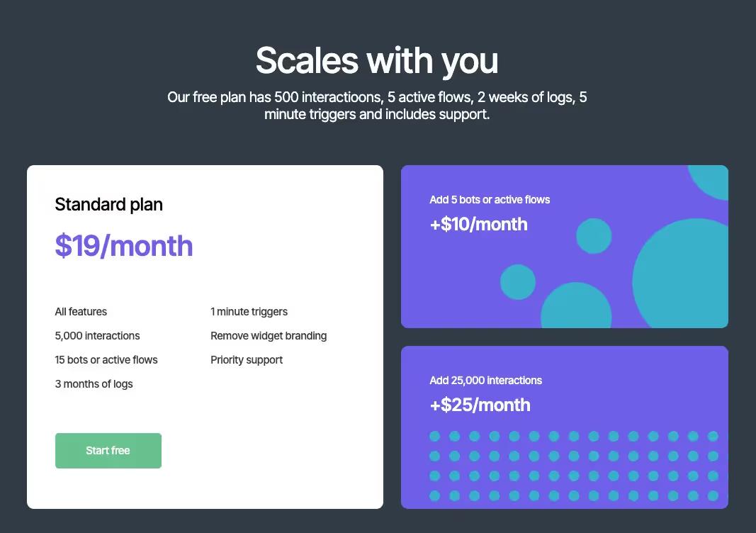Click the +$25/month add-on price
Viewport: 756px width, 533px height.
[480, 405]
